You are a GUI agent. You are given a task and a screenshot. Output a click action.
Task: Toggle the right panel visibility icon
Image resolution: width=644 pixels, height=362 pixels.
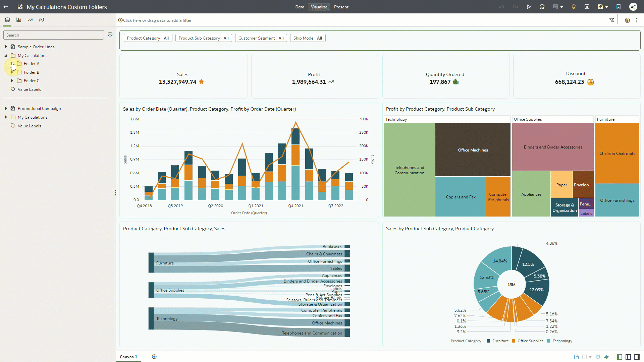pyautogui.click(x=637, y=357)
